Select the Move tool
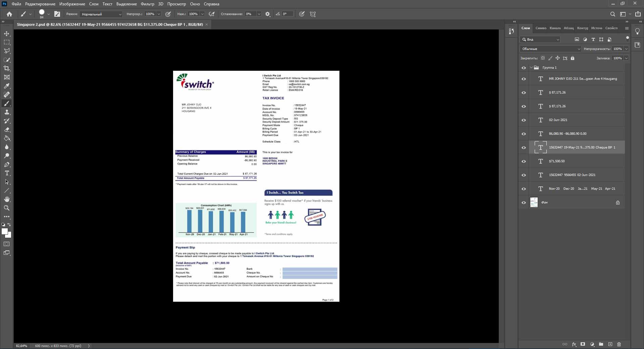Screen dimensions: 644x349 click(7, 34)
